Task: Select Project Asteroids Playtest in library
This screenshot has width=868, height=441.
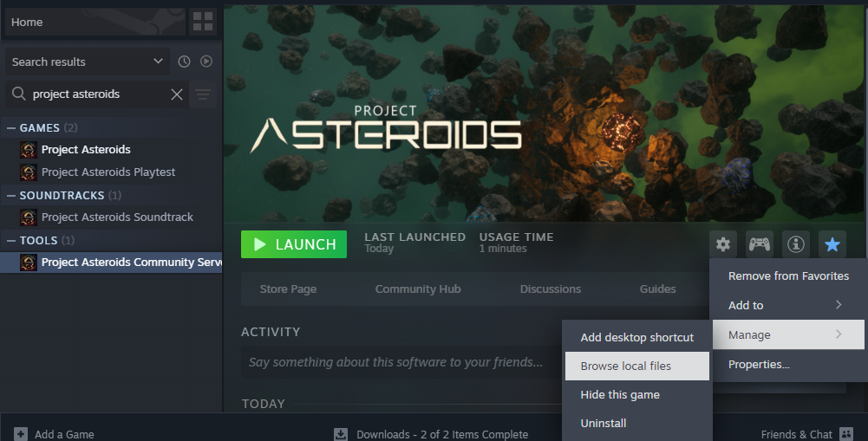Action: coord(108,172)
